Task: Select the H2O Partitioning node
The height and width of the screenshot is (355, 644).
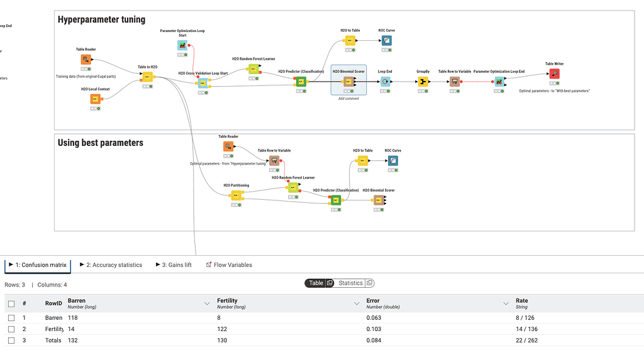Action: (236, 195)
